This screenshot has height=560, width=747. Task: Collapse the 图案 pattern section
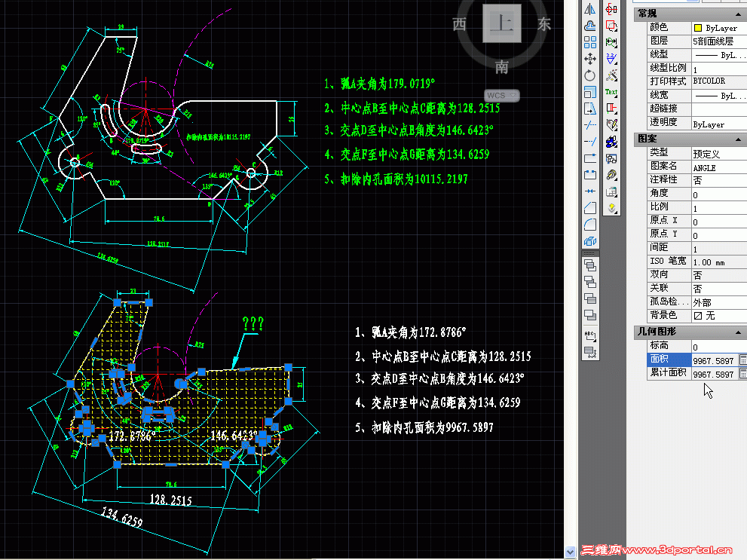coord(737,138)
